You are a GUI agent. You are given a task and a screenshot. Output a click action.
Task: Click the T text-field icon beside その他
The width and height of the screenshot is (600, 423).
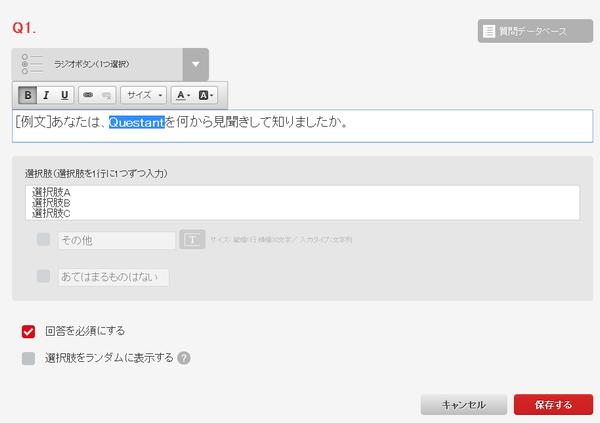click(x=192, y=240)
